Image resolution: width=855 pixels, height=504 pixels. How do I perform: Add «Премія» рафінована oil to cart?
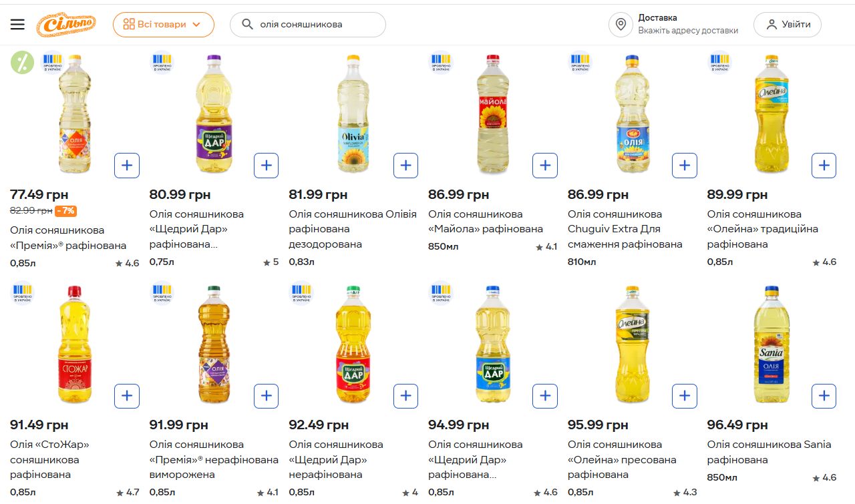pyautogui.click(x=127, y=166)
